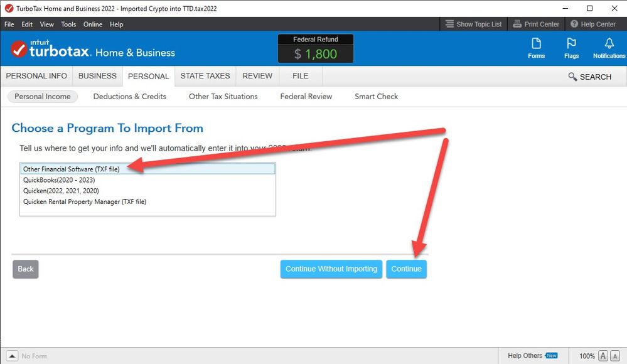Click the Continue button
This screenshot has height=364, width=627.
tap(406, 269)
